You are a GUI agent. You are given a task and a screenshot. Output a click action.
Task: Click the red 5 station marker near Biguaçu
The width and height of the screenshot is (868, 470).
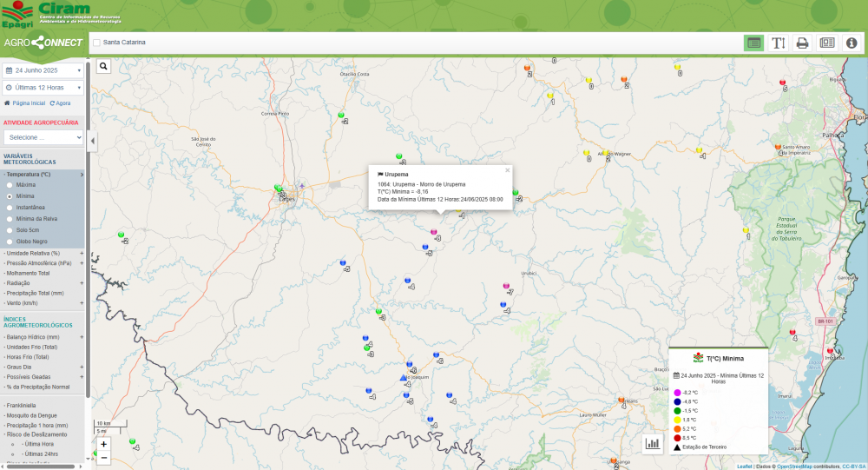[783, 83]
